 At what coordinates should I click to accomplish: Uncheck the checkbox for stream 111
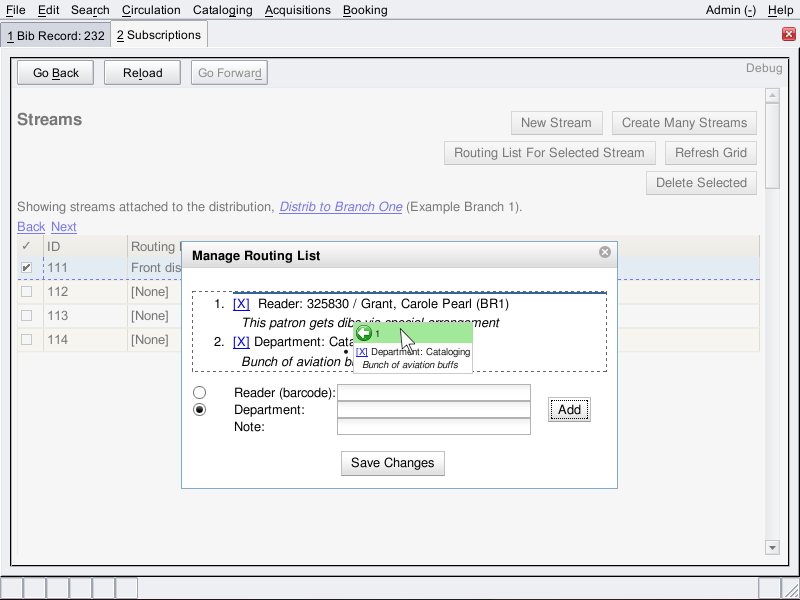tap(27, 268)
